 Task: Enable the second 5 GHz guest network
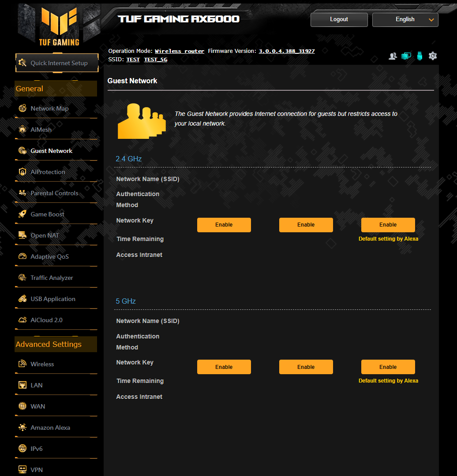306,367
